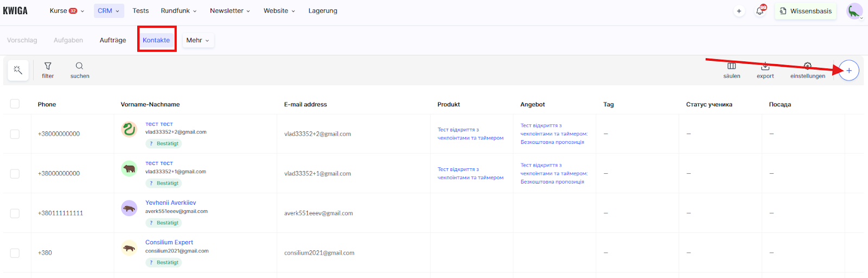Image resolution: width=868 pixels, height=278 pixels.
Task: Open the Yevhenii Averkiiev contact link
Action: tap(170, 203)
